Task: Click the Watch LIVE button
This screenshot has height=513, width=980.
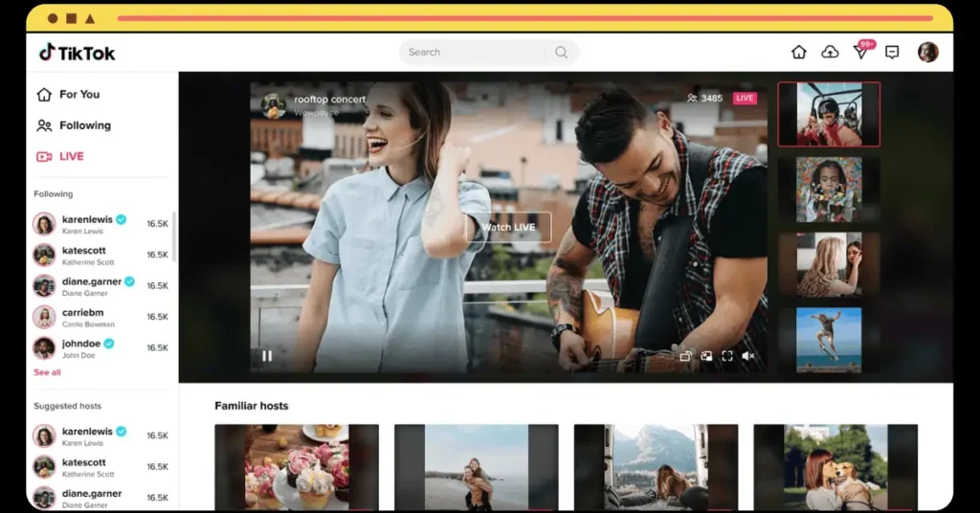Action: [x=508, y=227]
